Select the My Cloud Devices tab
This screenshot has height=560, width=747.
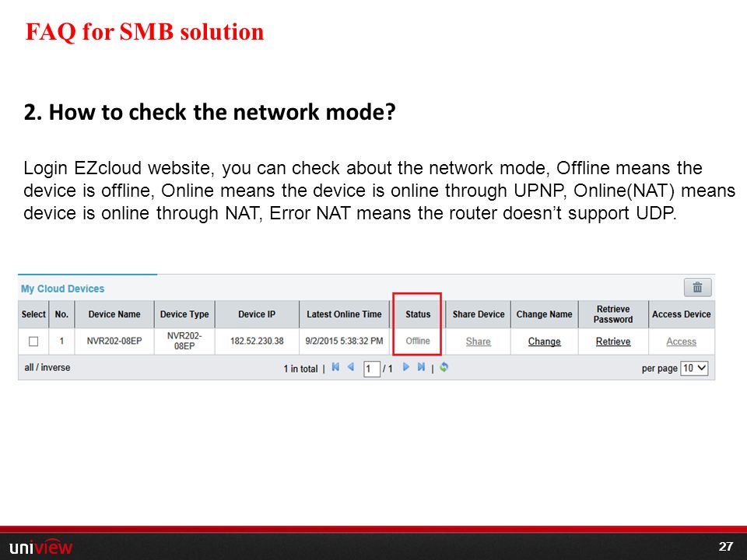[62, 289]
